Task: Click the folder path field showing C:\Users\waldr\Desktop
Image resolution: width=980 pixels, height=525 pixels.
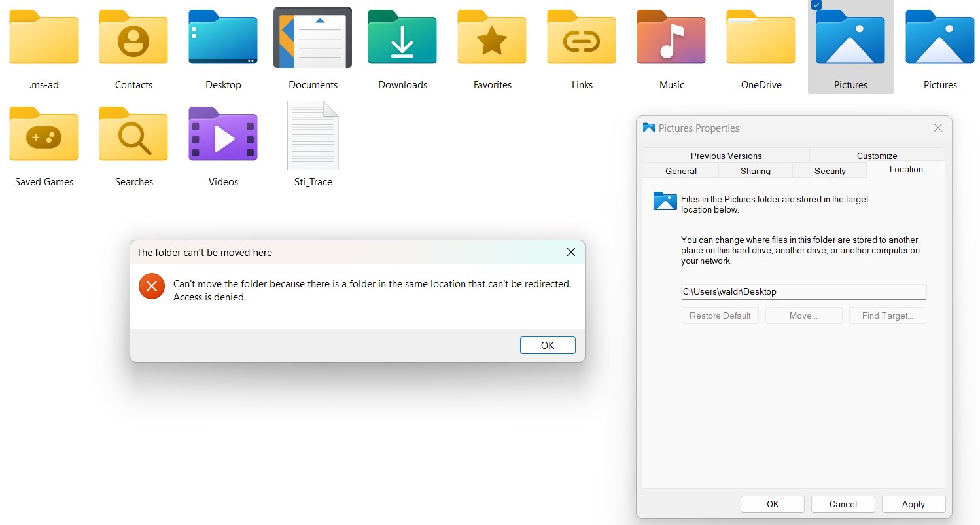Action: pos(804,292)
